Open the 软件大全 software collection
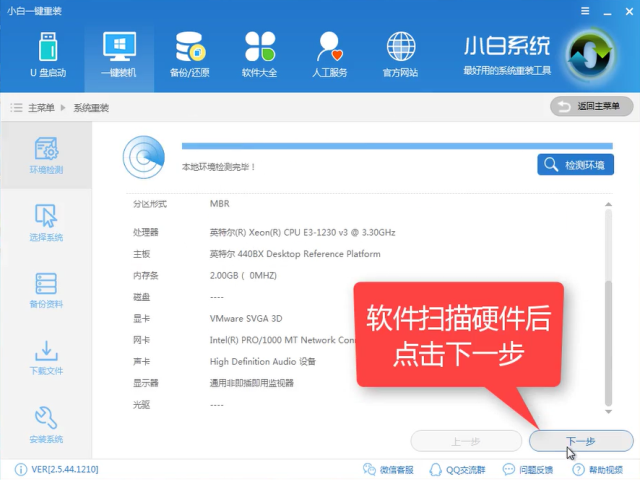 coord(259,55)
